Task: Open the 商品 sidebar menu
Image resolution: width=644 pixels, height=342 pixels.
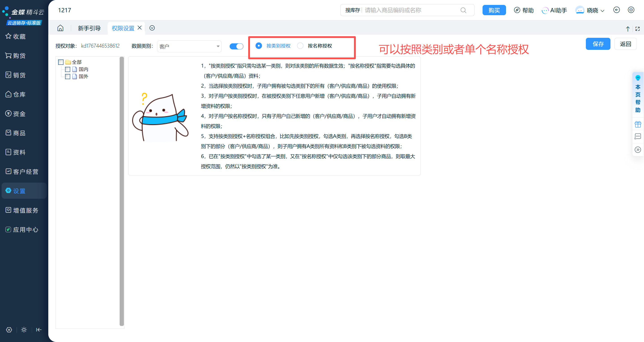Action: (x=19, y=133)
